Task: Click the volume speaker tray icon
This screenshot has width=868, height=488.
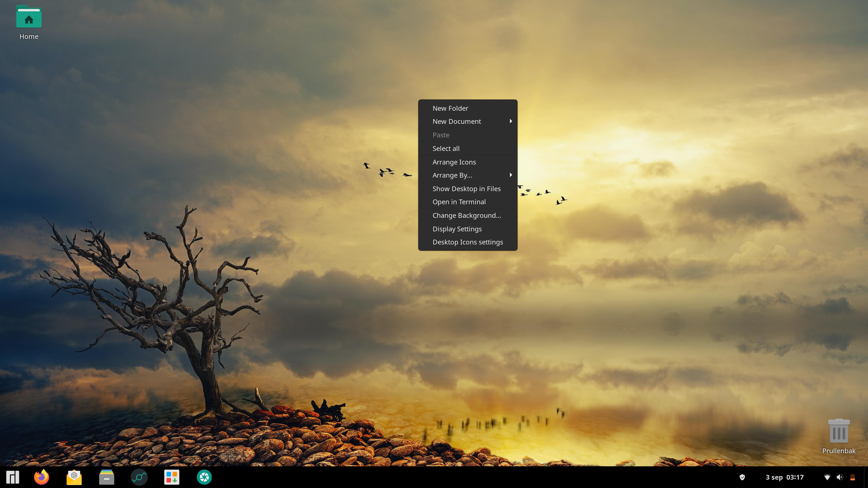Action: [x=840, y=477]
